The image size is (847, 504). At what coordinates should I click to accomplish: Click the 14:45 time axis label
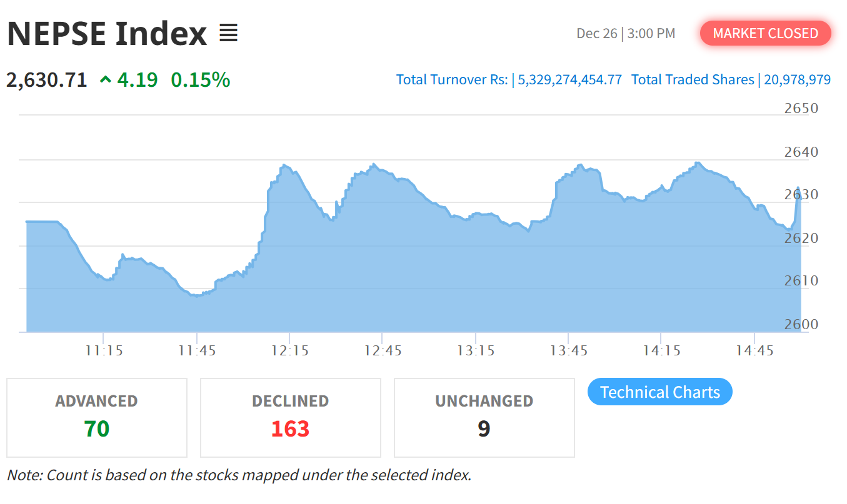(754, 351)
